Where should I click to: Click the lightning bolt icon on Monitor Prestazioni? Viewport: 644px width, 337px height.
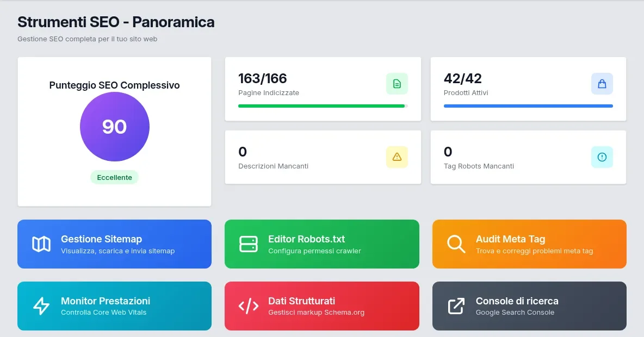coord(41,306)
